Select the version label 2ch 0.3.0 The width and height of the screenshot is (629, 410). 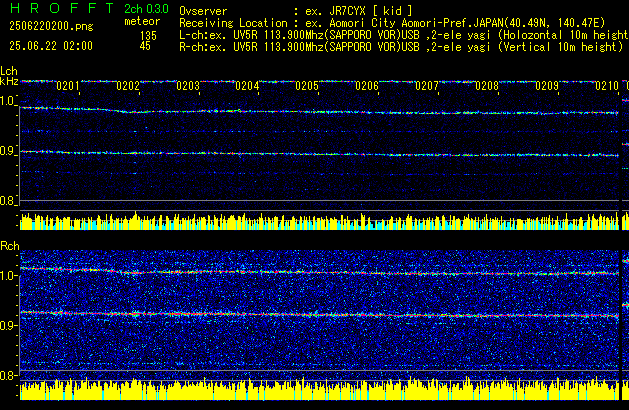click(146, 9)
